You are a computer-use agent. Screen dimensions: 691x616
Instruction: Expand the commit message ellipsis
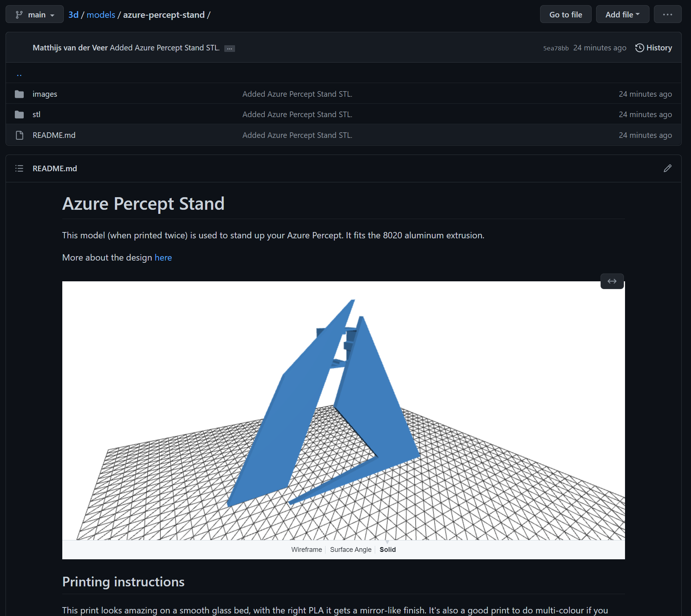click(230, 48)
